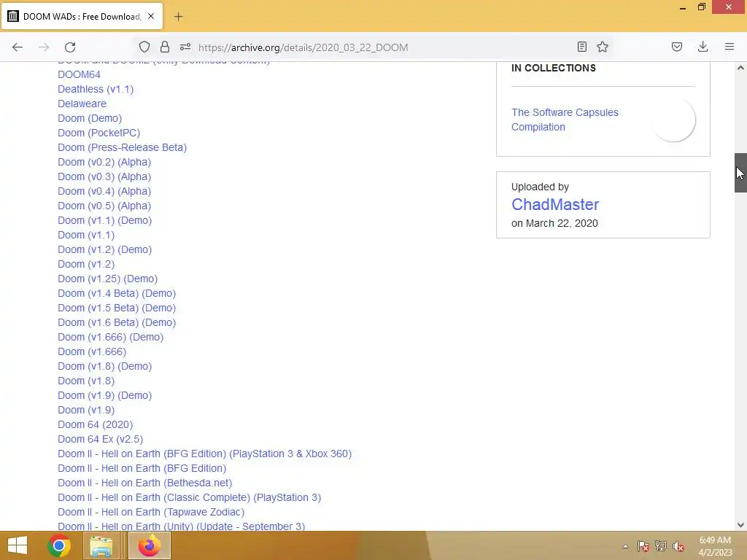Show hidden system tray icons
This screenshot has width=747, height=560.
(x=625, y=546)
